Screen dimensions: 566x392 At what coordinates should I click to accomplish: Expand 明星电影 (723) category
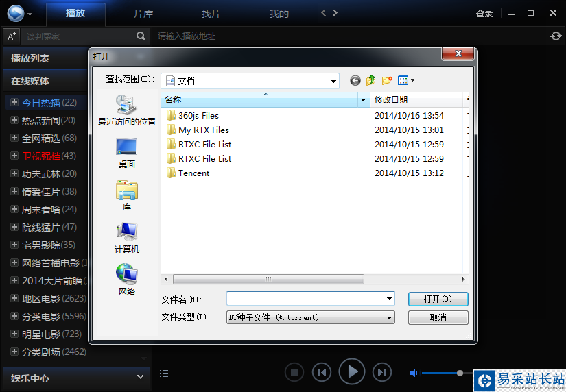tap(14, 334)
